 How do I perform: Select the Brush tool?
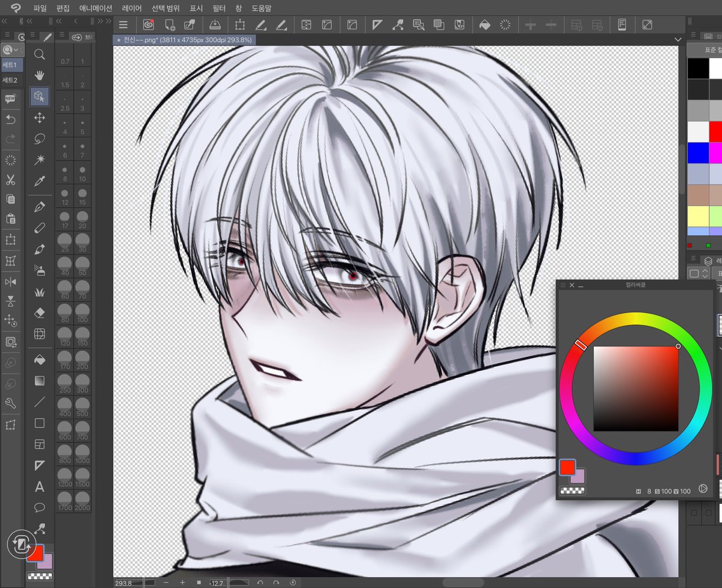40,249
